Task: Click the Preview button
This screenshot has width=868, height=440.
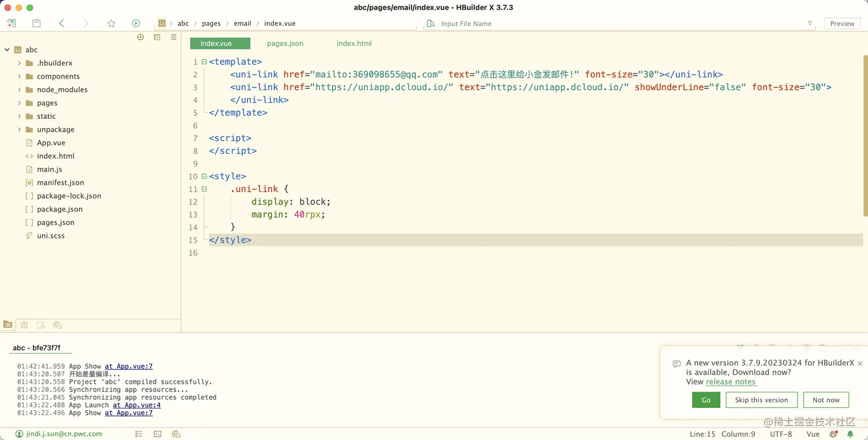Action: click(842, 24)
